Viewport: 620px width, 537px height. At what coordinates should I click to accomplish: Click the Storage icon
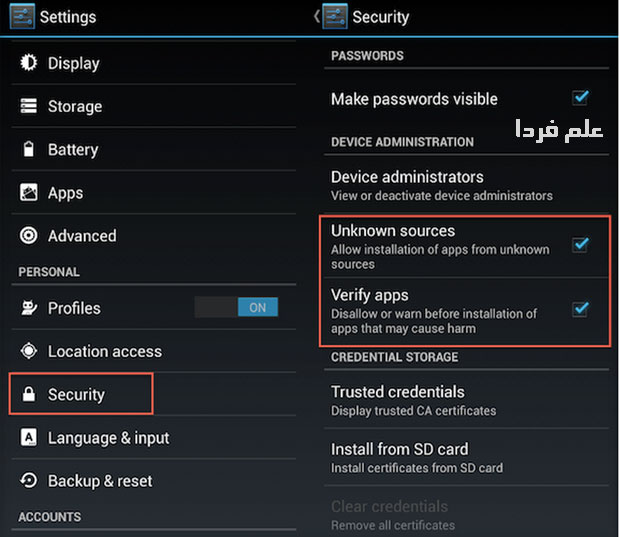28,106
